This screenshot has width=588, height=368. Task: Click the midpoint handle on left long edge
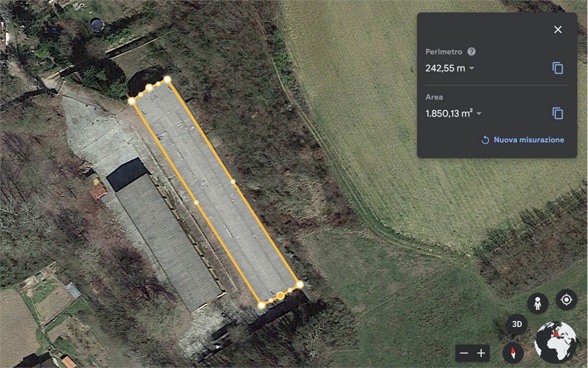tap(196, 202)
